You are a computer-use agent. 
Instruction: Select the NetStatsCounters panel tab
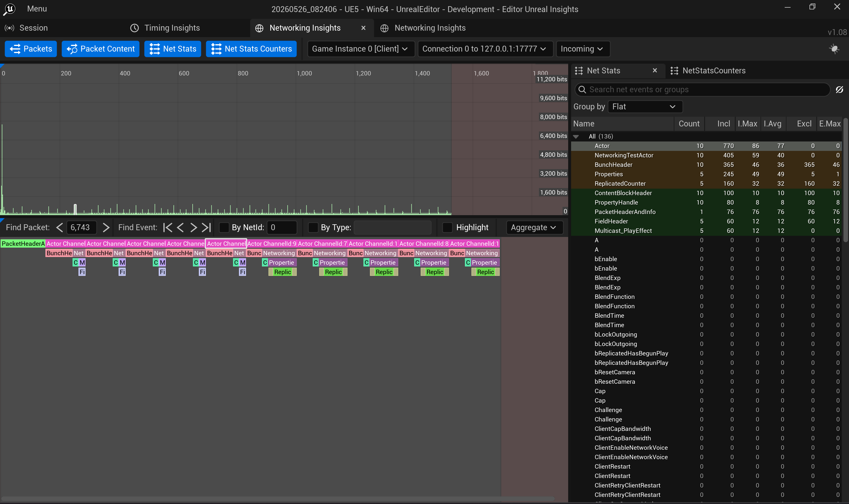tap(708, 71)
